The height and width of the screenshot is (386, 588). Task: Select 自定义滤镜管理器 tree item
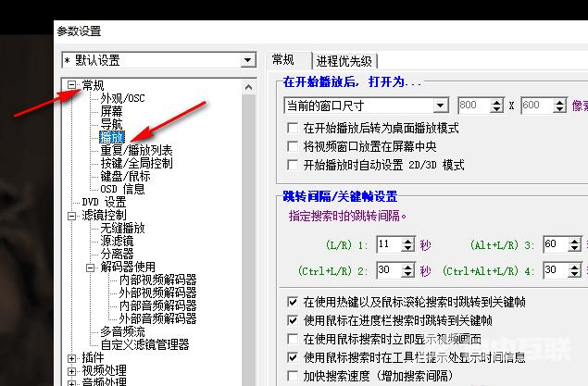click(x=144, y=344)
